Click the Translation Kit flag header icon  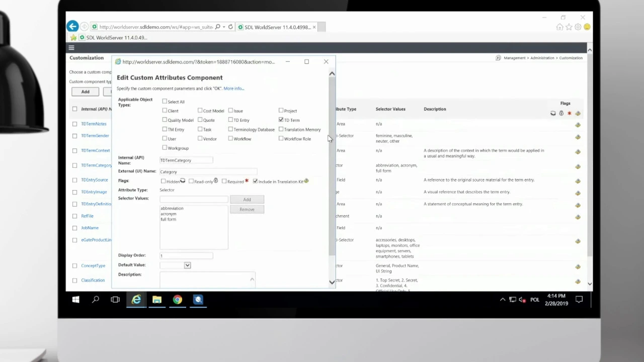click(x=578, y=113)
